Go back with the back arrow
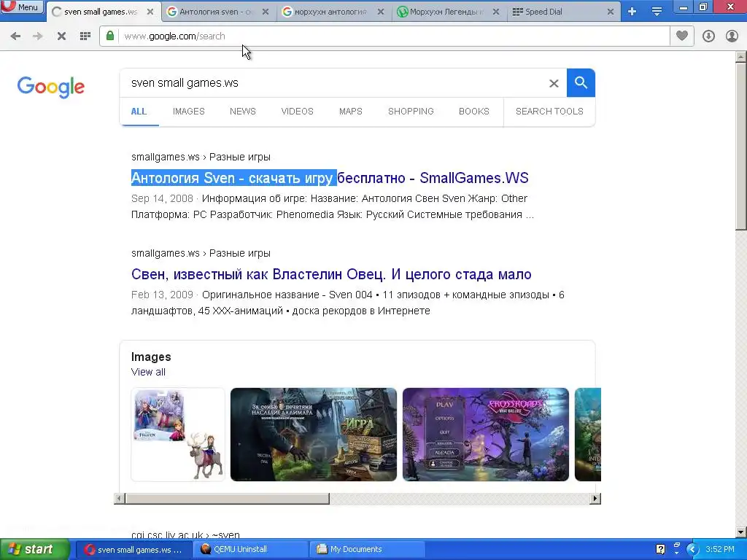 pos(15,36)
